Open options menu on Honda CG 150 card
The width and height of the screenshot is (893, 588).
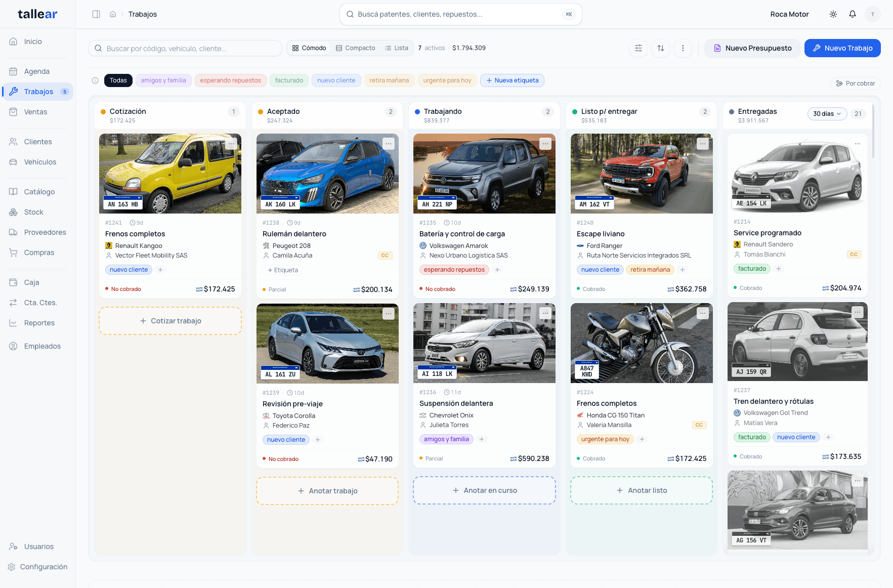coord(703,313)
